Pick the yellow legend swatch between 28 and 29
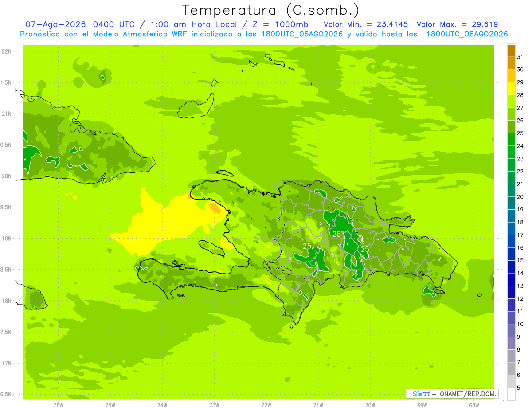The height and width of the screenshot is (411, 532). (x=511, y=89)
